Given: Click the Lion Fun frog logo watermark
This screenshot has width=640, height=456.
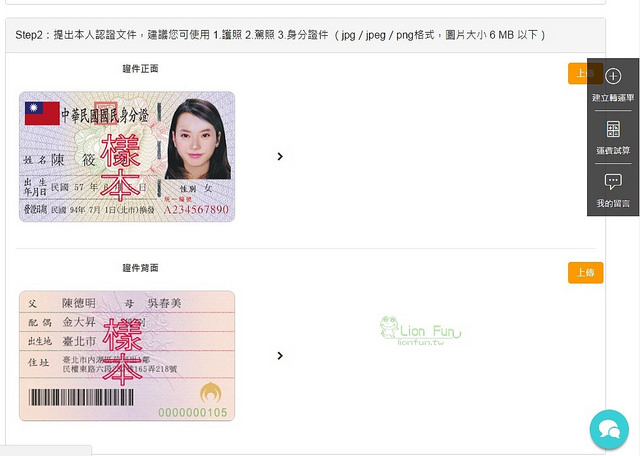Looking at the screenshot, I should (x=420, y=331).
